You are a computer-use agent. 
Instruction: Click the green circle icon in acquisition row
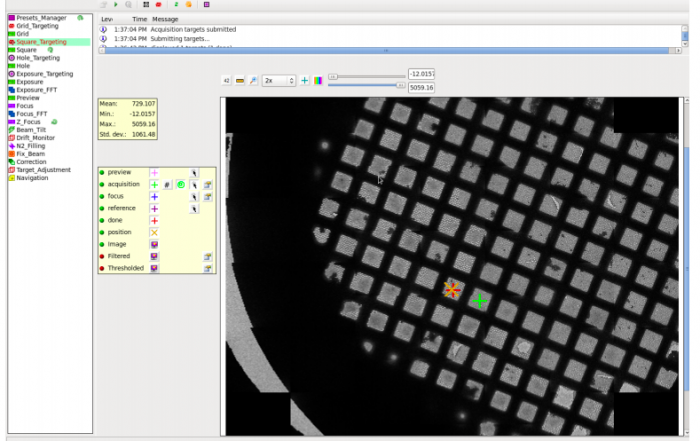point(181,184)
